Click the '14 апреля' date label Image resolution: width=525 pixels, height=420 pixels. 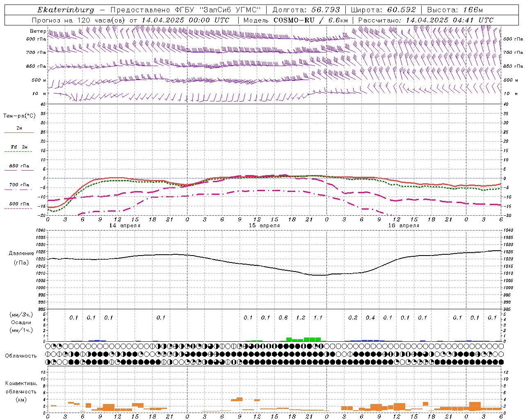125,226
